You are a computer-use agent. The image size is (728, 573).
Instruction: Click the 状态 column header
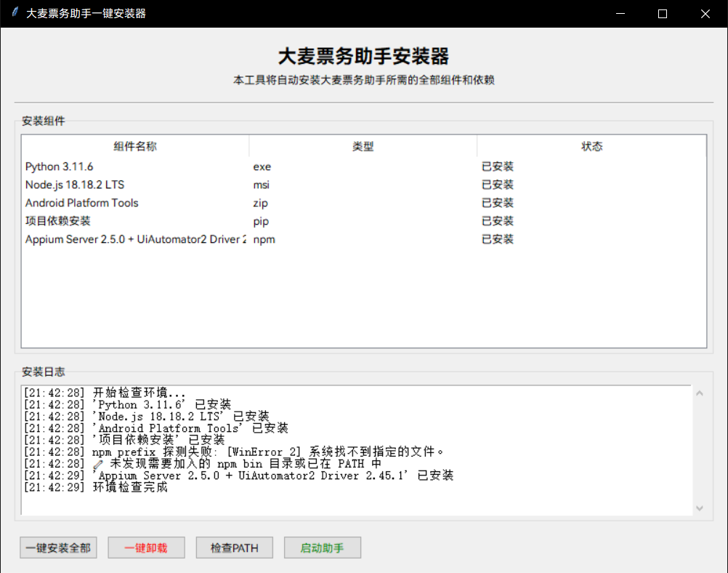[x=591, y=146]
